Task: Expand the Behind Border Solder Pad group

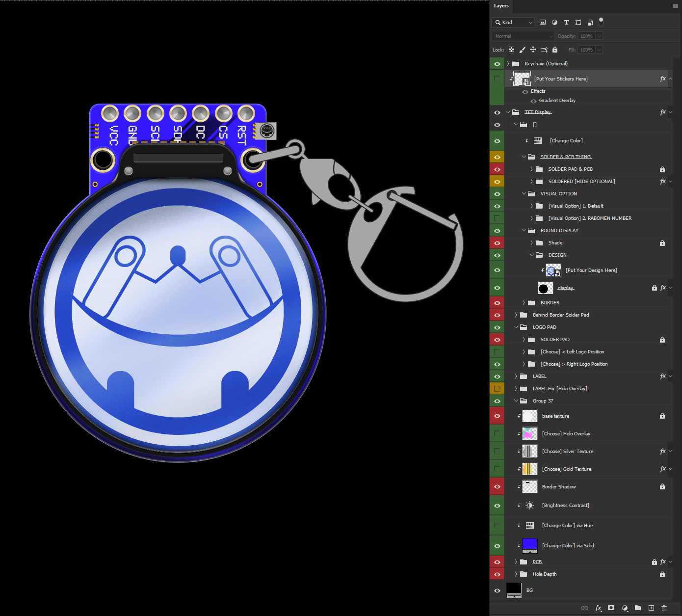Action: (x=516, y=315)
